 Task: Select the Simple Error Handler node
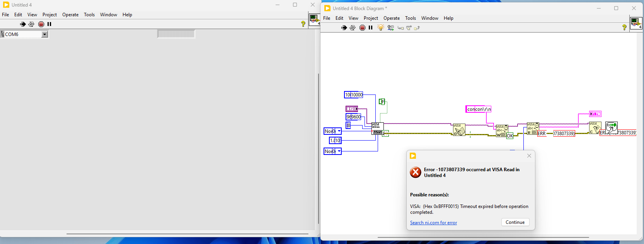pos(612,128)
